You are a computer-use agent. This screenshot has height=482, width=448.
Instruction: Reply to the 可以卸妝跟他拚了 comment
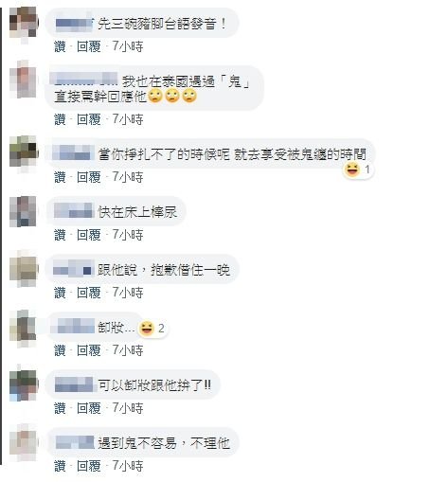89,408
